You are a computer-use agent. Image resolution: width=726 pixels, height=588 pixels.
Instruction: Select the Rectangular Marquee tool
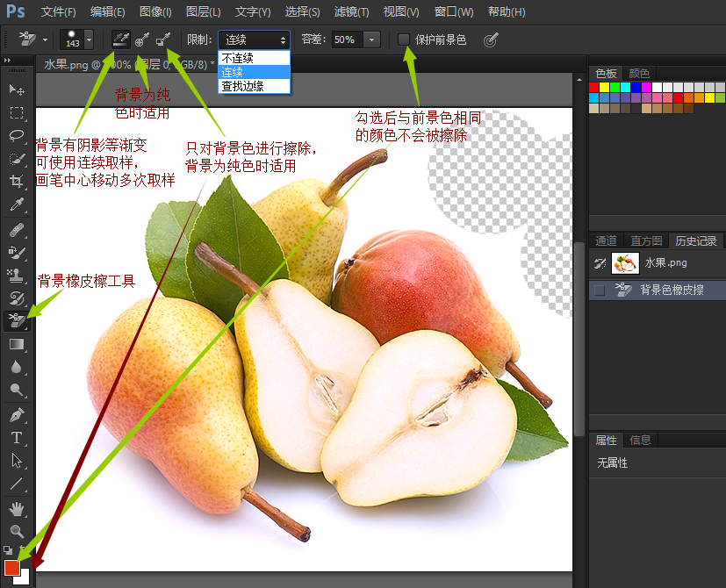coord(17,112)
